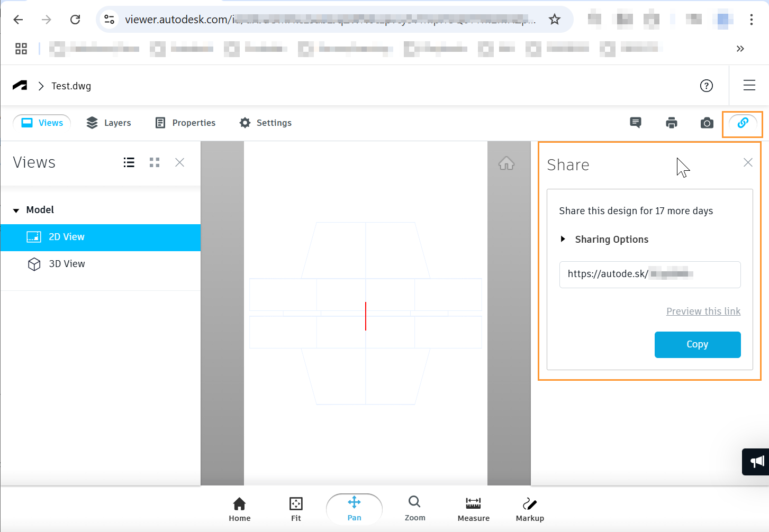The height and width of the screenshot is (532, 769).
Task: Collapse the Model tree in Views panel
Action: point(16,209)
